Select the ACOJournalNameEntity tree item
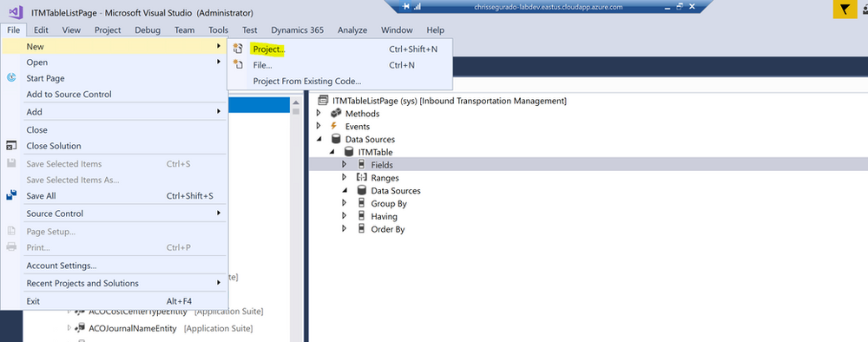 (x=132, y=328)
